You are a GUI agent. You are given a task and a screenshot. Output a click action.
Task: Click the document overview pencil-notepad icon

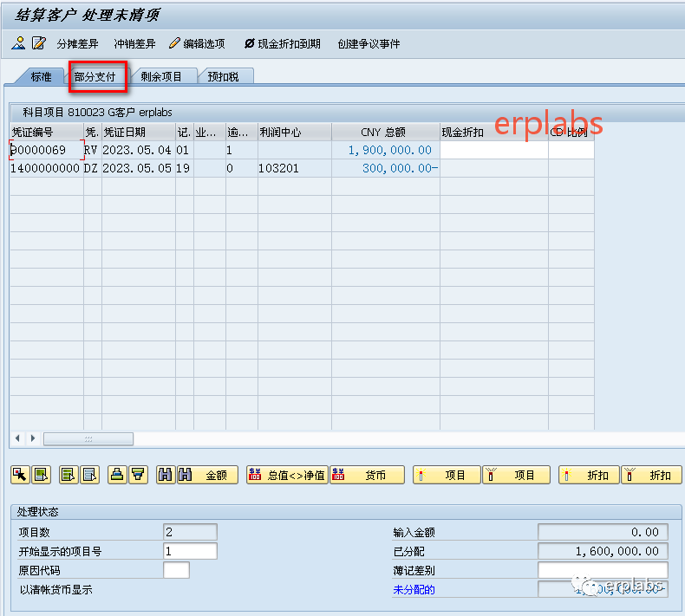pyautogui.click(x=39, y=43)
